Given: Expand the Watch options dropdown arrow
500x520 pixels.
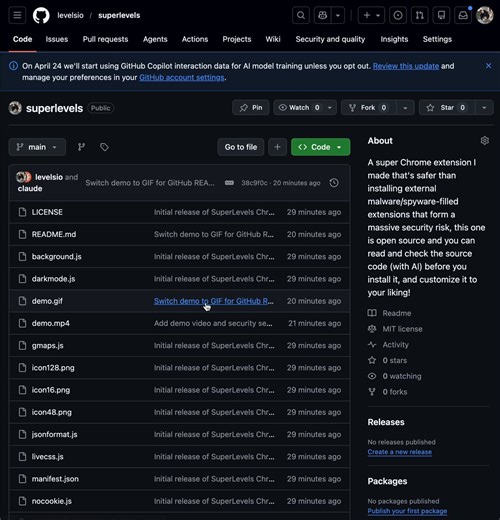Looking at the screenshot, I should tap(330, 108).
